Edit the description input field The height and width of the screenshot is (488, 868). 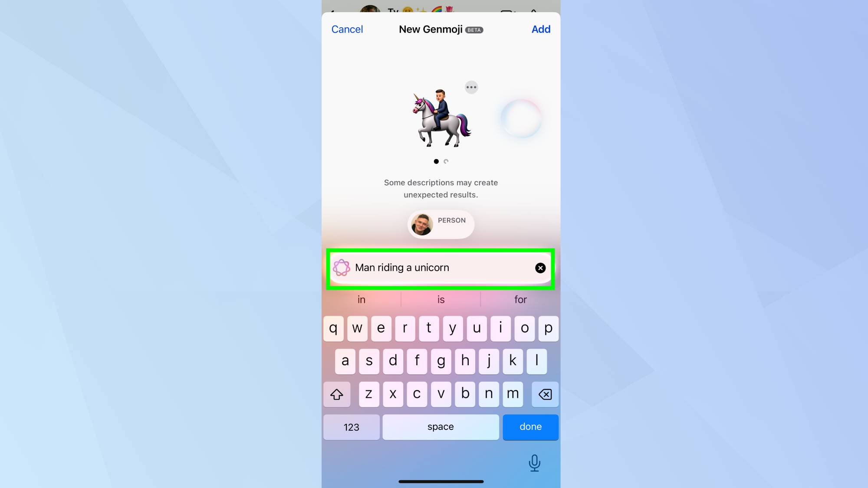441,268
